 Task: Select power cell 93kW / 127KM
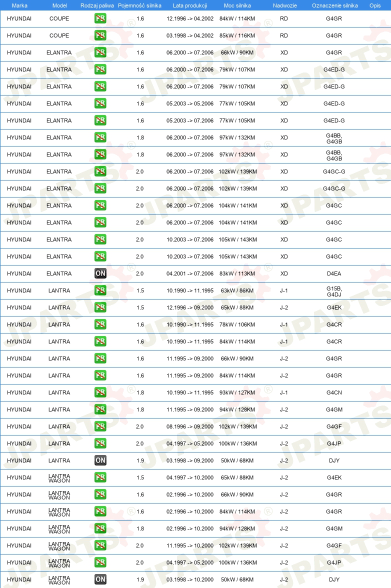pyautogui.click(x=237, y=392)
